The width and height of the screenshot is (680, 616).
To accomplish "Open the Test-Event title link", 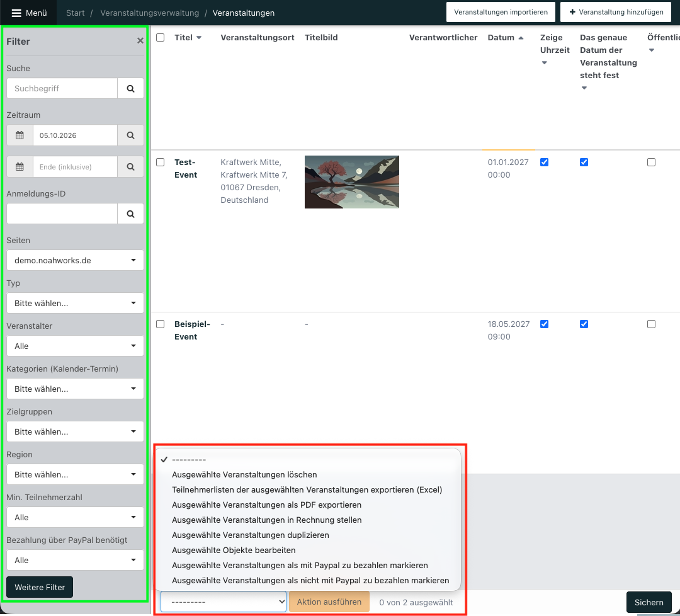I will tap(186, 168).
